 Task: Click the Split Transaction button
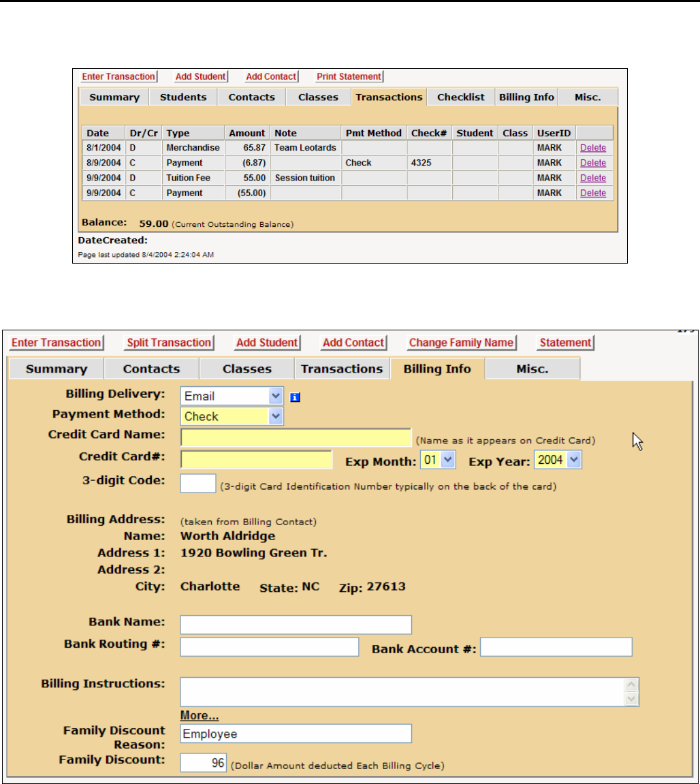pos(169,343)
